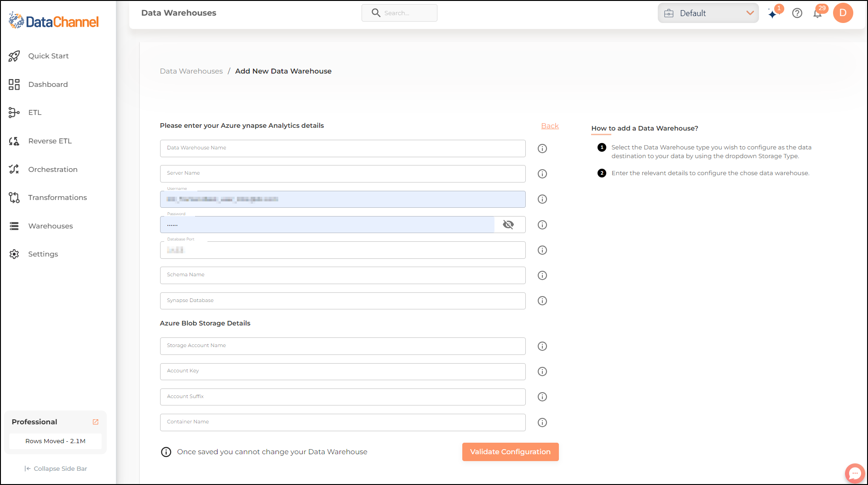This screenshot has width=868, height=485.
Task: Show info for Database Port field
Action: 542,250
